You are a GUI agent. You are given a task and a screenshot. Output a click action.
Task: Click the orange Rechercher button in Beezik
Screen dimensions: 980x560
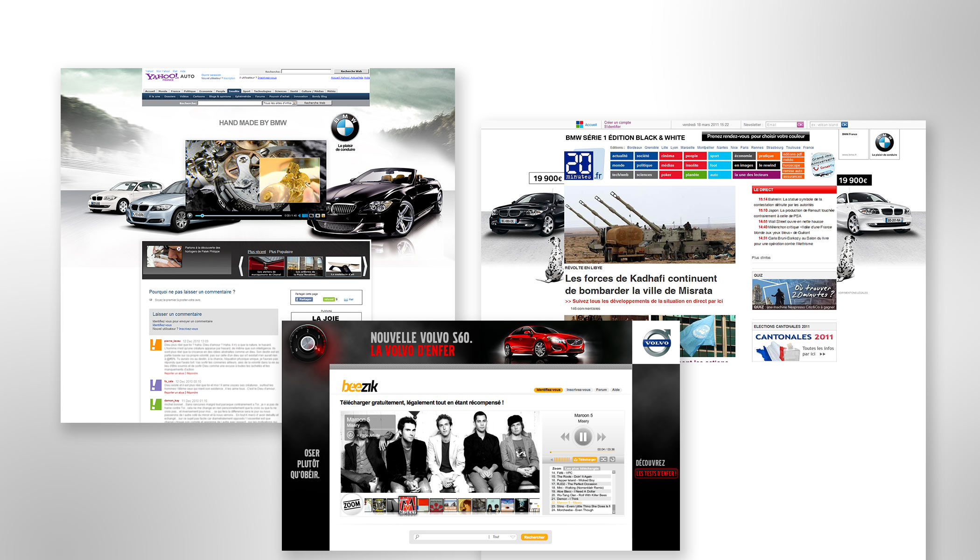(534, 537)
